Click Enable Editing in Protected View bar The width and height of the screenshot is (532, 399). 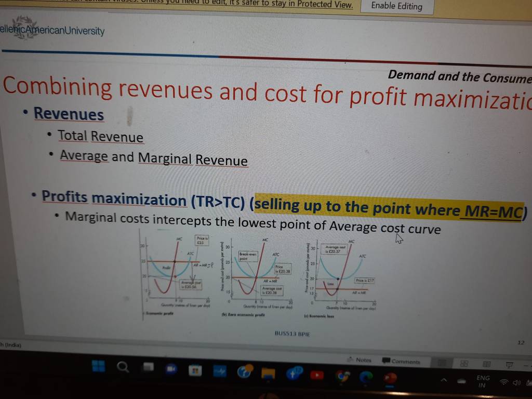(396, 6)
